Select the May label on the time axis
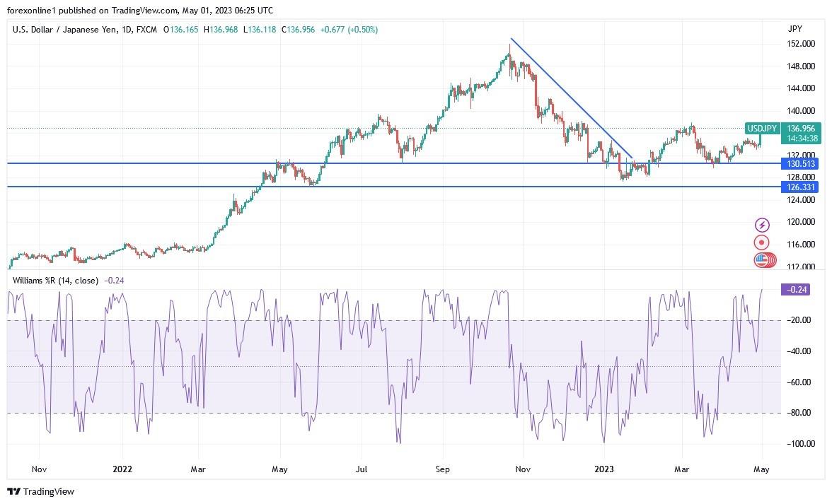 click(761, 469)
